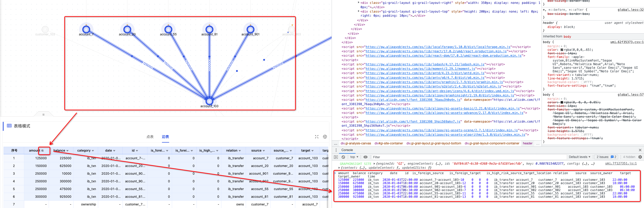Open the react.production.min.js link
This screenshot has width=644, height=208.
click(436, 51)
